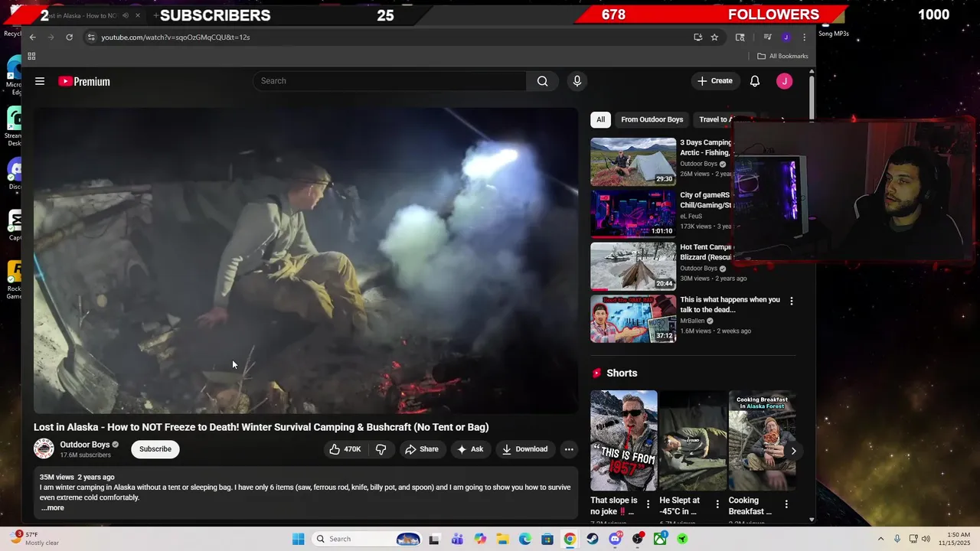980x551 pixels.
Task: Open options for 'He Slept at -45°C' short
Action: click(x=717, y=504)
